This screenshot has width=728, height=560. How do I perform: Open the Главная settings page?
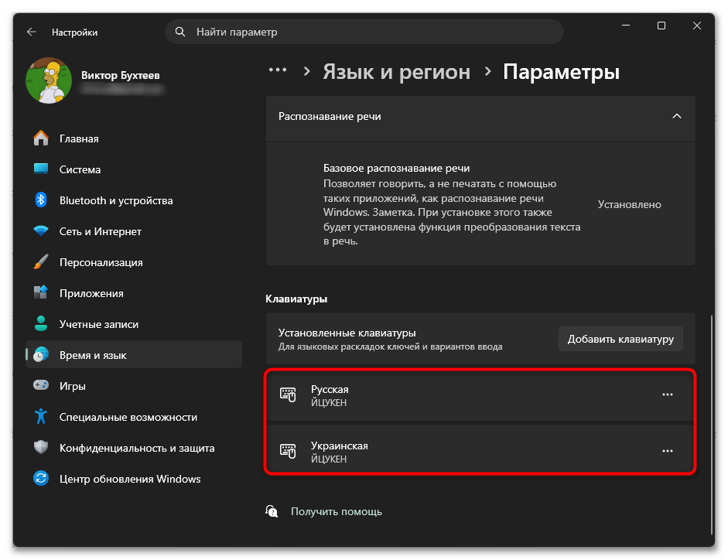pyautogui.click(x=134, y=138)
